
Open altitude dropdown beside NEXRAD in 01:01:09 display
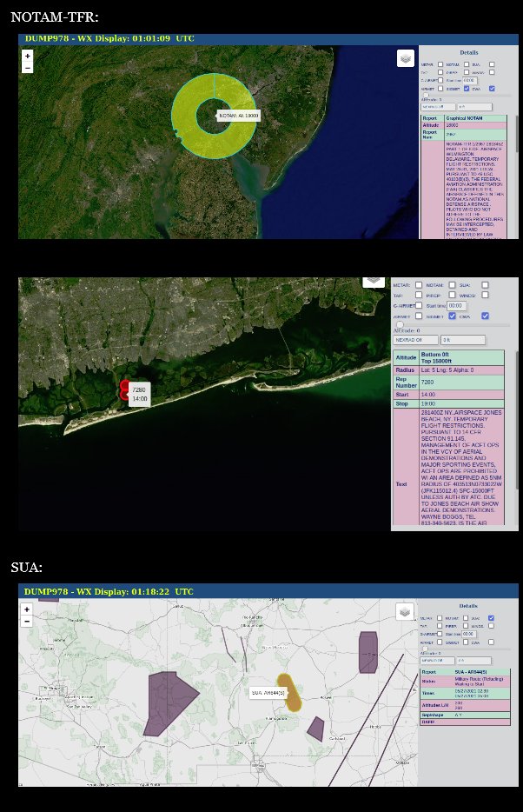coord(475,107)
